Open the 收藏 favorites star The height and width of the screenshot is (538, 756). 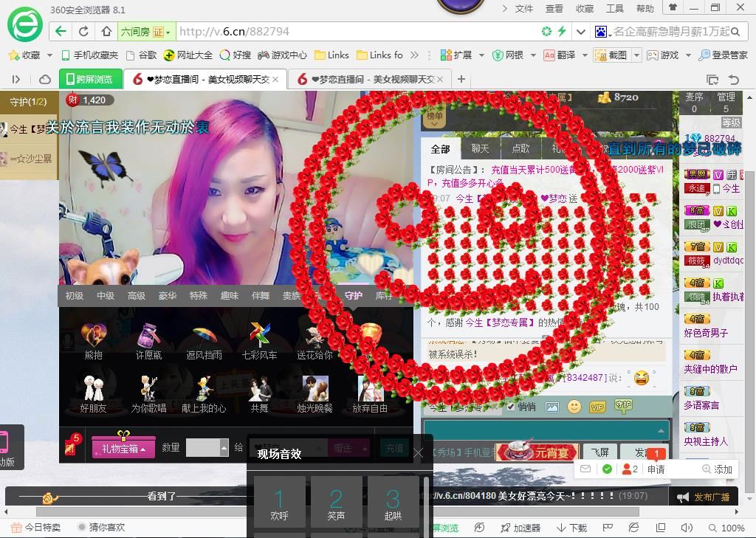[x=24, y=55]
